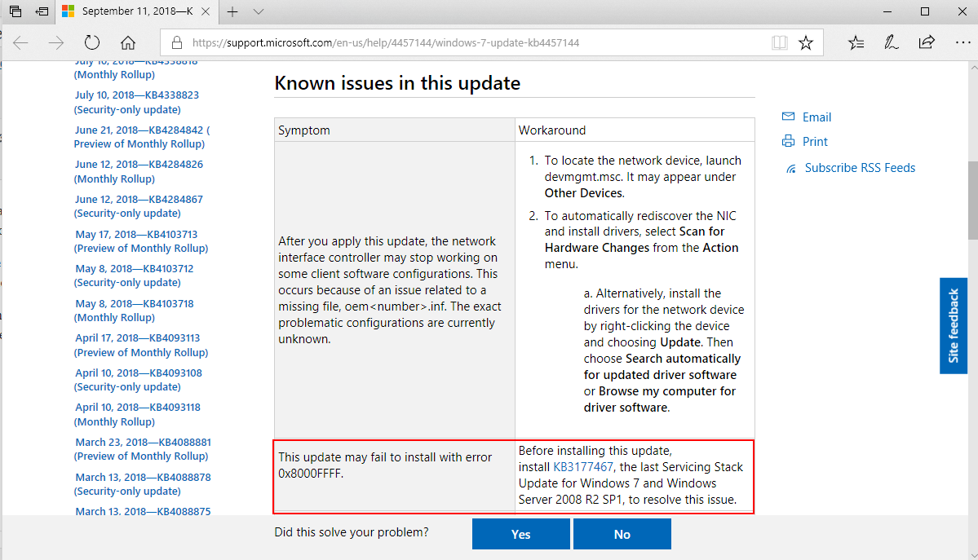The height and width of the screenshot is (560, 978).
Task: Open June 12, 2018 KB4284867 security-only update
Action: pyautogui.click(x=139, y=205)
